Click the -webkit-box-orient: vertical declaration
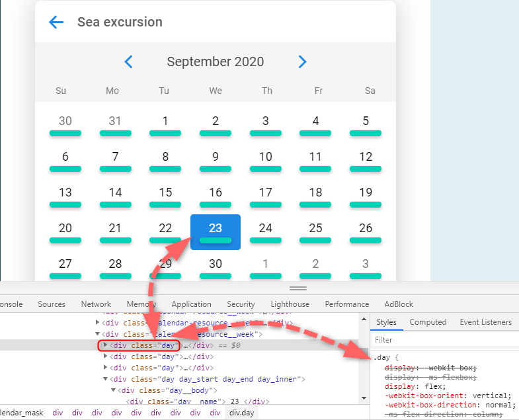The image size is (519, 420). click(448, 396)
